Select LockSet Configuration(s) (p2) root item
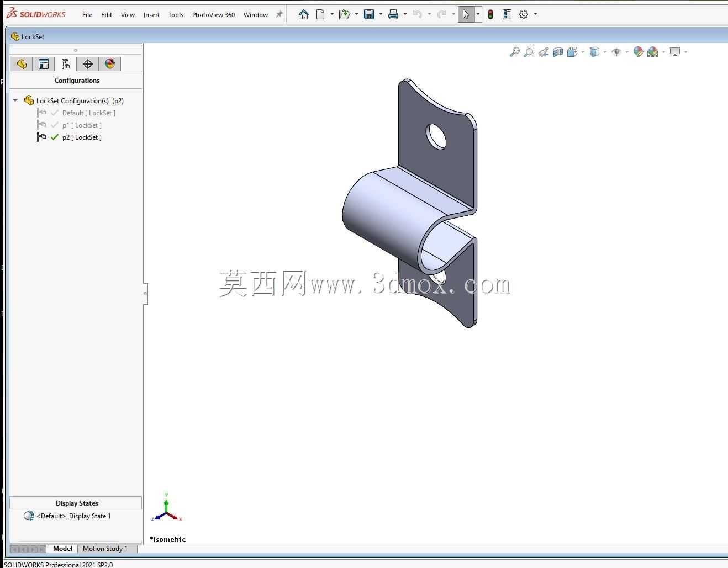The image size is (728, 568). pos(73,100)
